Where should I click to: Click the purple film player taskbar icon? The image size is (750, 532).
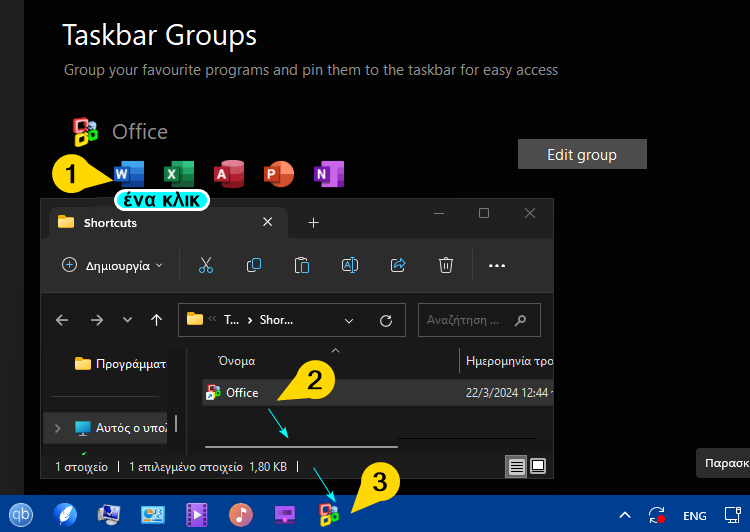[197, 515]
